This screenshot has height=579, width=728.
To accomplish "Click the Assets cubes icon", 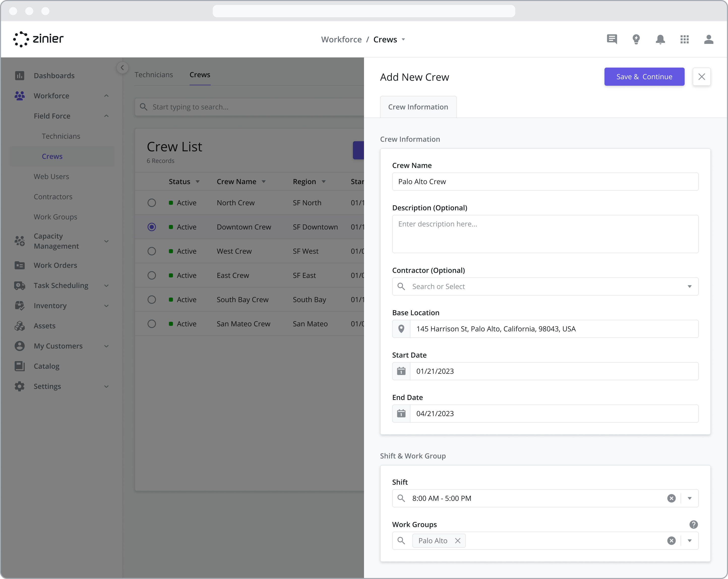I will (20, 326).
